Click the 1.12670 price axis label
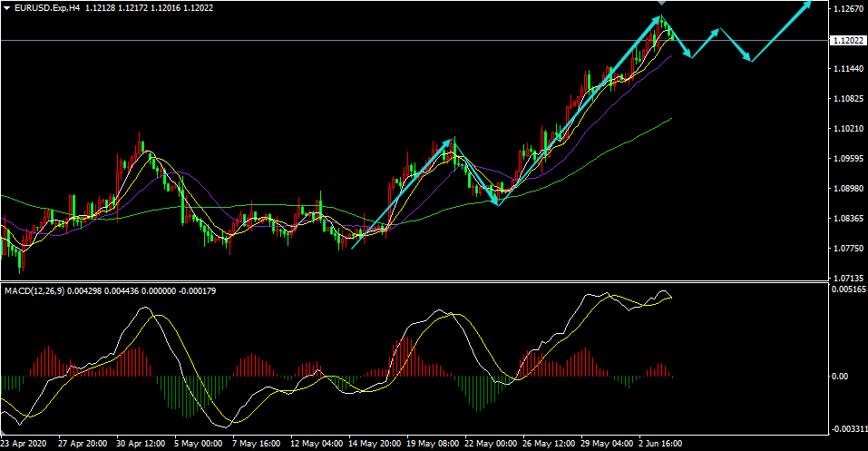Screen dimensions: 868x451 tap(849, 9)
